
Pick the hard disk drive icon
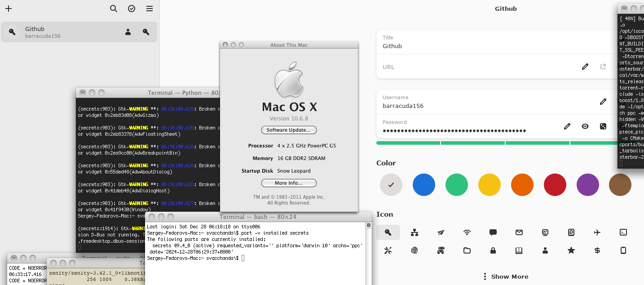tap(571, 232)
